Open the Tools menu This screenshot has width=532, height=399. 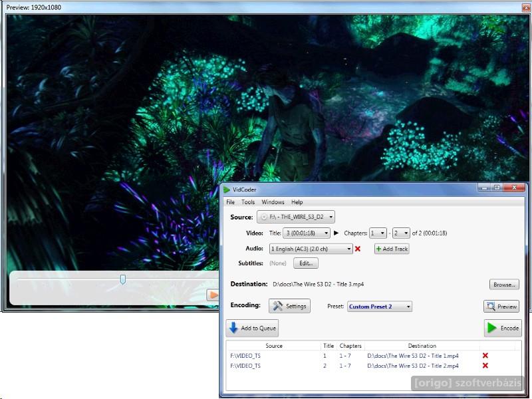[248, 202]
